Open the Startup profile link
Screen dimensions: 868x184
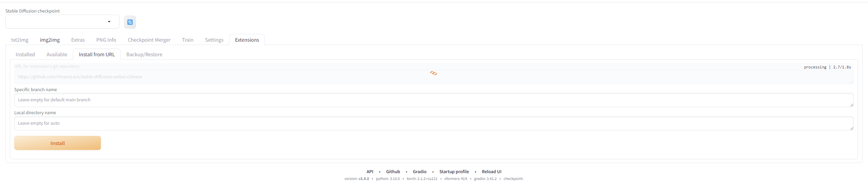tap(454, 172)
